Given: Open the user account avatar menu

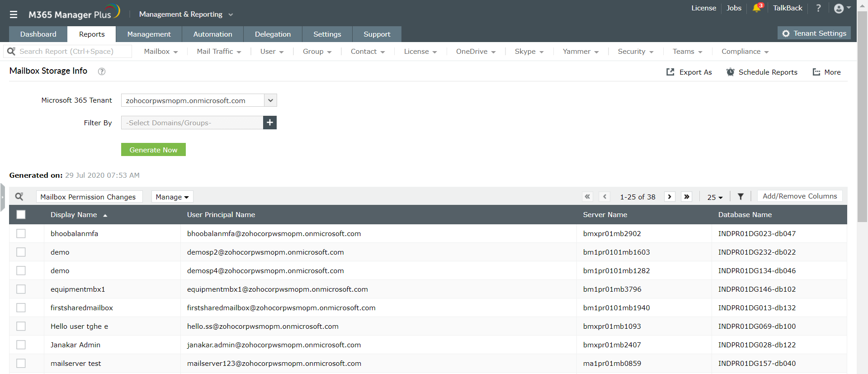Looking at the screenshot, I should coord(839,9).
